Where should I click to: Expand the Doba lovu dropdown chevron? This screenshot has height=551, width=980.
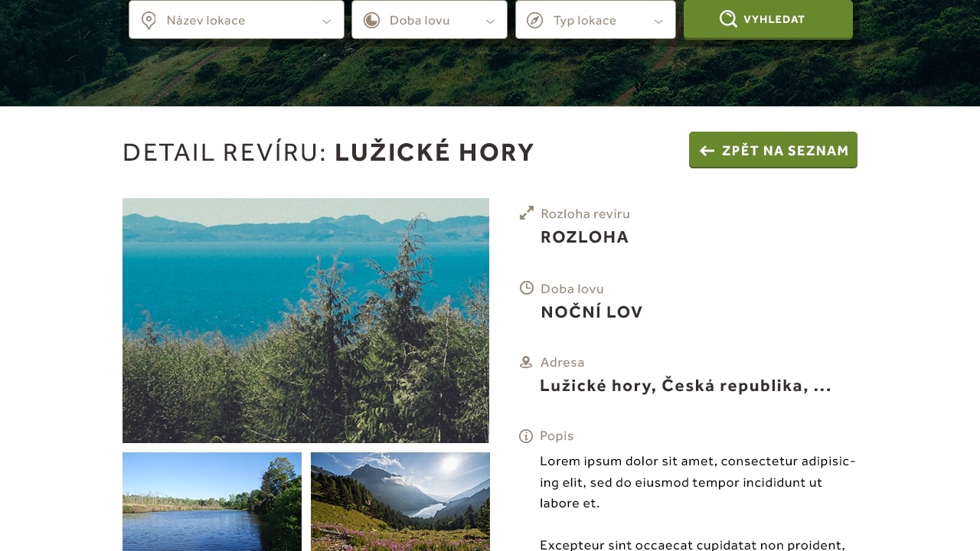491,21
